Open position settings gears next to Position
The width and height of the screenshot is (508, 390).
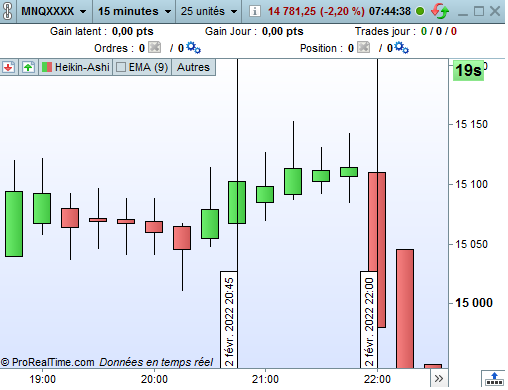point(401,47)
